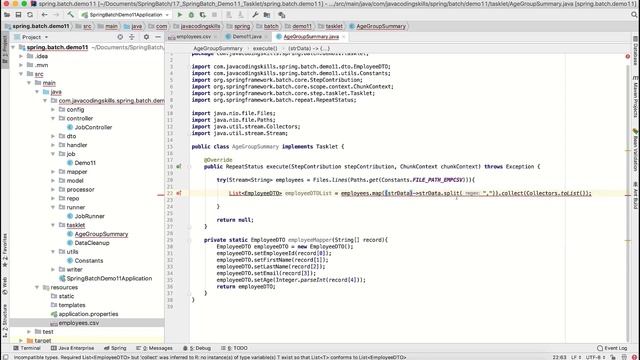This screenshot has height=360, width=640.
Task: Click javacodingskills breadcrumb in navigation bar
Action: [200, 26]
